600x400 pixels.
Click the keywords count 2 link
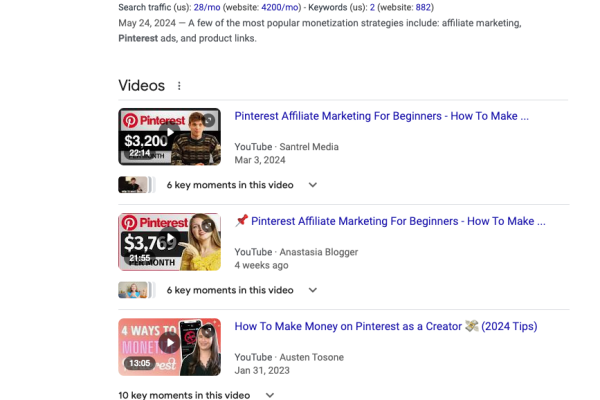372,7
